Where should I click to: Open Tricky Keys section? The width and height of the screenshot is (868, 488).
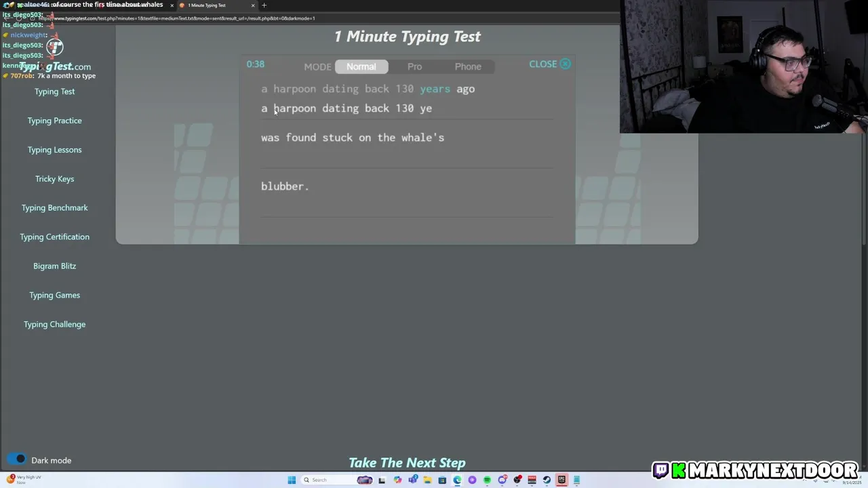pos(54,179)
